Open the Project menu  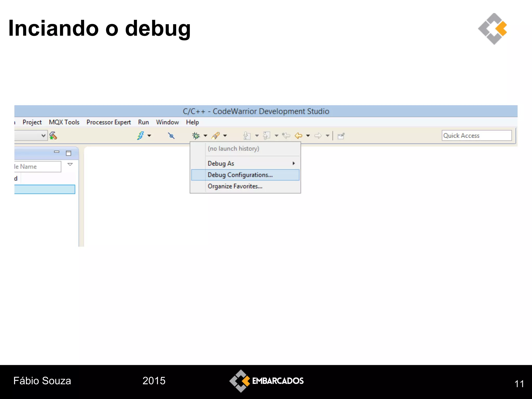pyautogui.click(x=32, y=122)
